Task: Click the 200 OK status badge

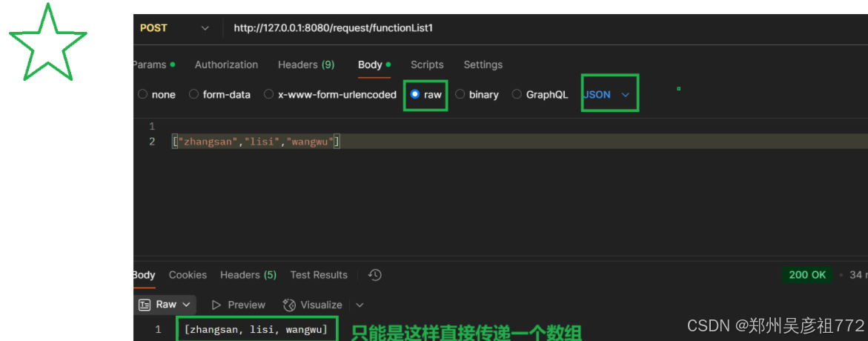Action: [x=807, y=274]
